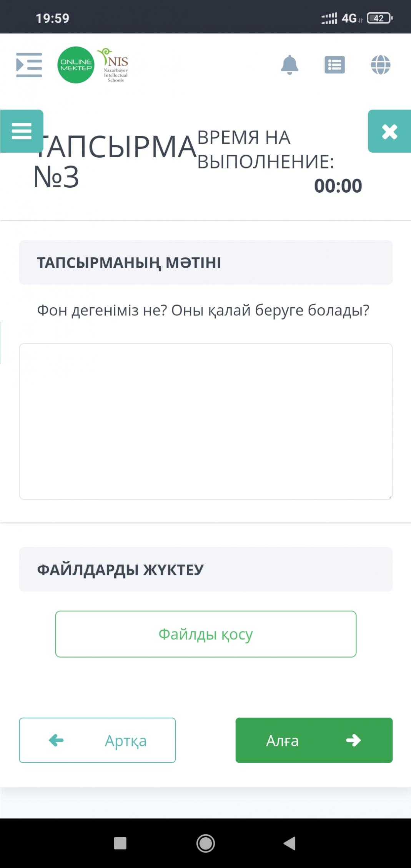Tap the Android back triangle

[290, 843]
